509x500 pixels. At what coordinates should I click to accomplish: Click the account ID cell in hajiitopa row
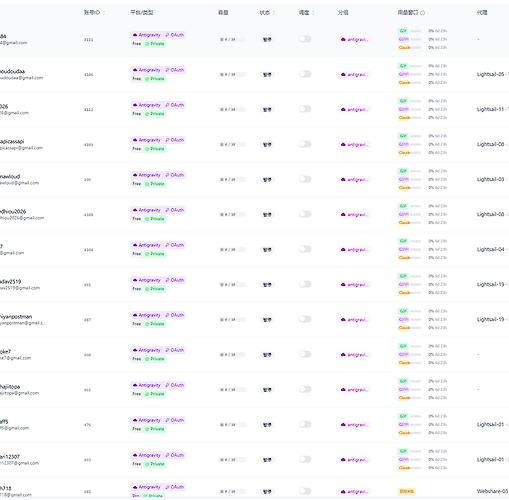tap(87, 390)
